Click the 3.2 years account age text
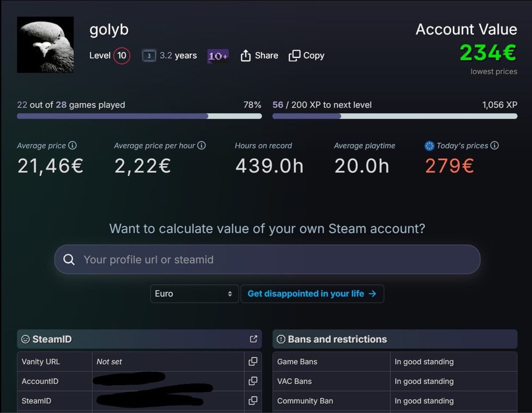This screenshot has height=413, width=532. click(x=178, y=55)
